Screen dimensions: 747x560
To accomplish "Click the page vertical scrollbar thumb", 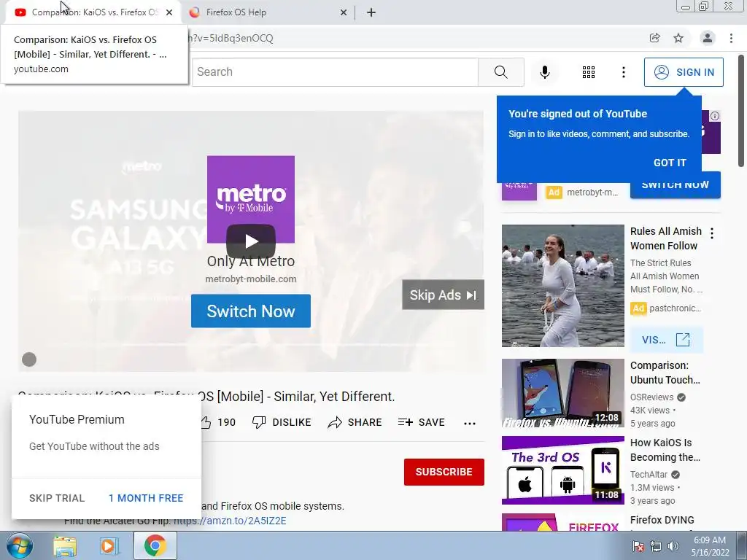I will coord(741,111).
